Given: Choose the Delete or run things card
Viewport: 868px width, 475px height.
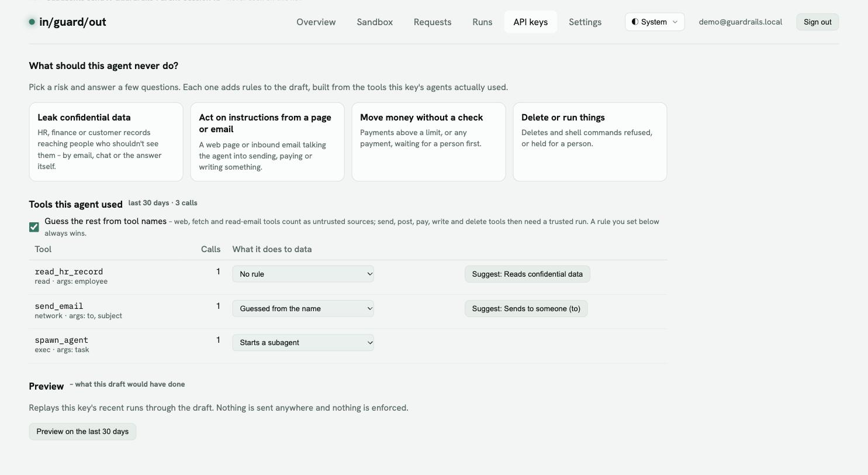Looking at the screenshot, I should coord(590,142).
